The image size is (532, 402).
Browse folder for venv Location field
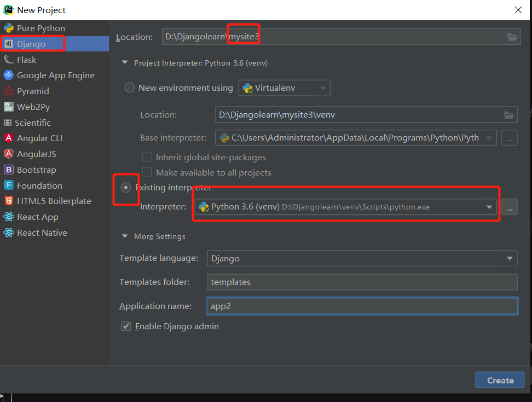coord(508,115)
